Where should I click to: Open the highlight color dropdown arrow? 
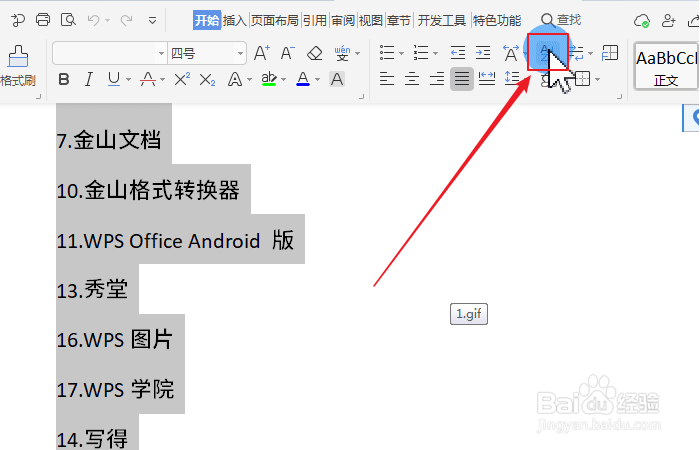pos(283,80)
